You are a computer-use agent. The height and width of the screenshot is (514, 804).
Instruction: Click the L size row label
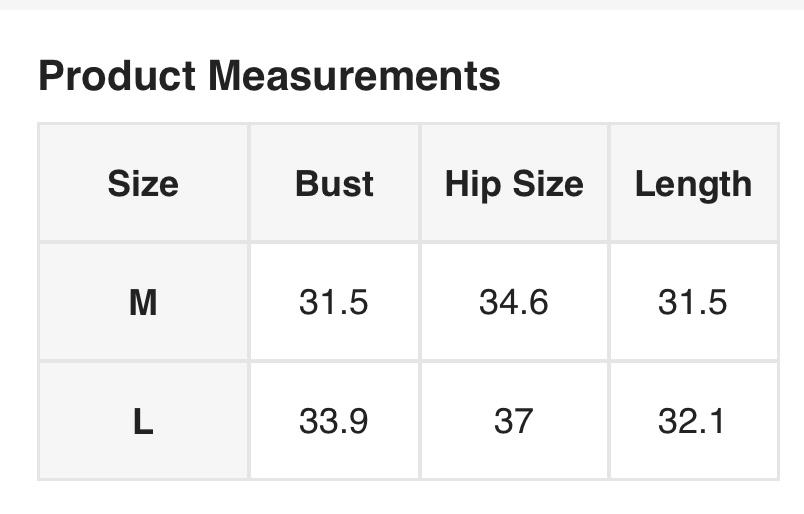click(x=143, y=421)
